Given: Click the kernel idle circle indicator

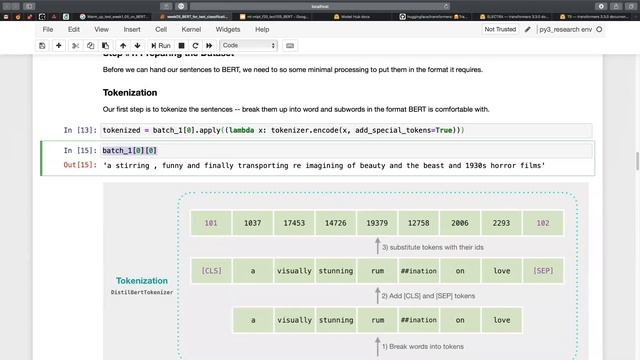Looking at the screenshot, I should 599,29.
